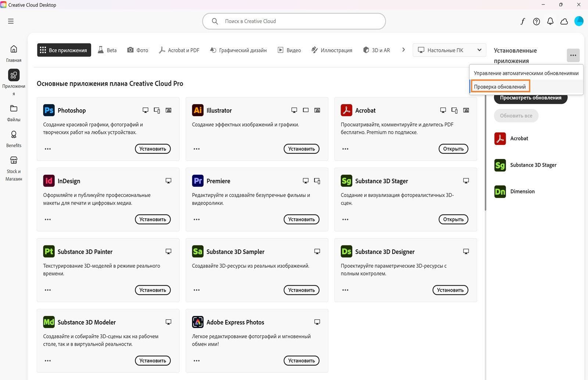The width and height of the screenshot is (588, 380).
Task: Click the Creative Cloud search field
Action: click(294, 21)
